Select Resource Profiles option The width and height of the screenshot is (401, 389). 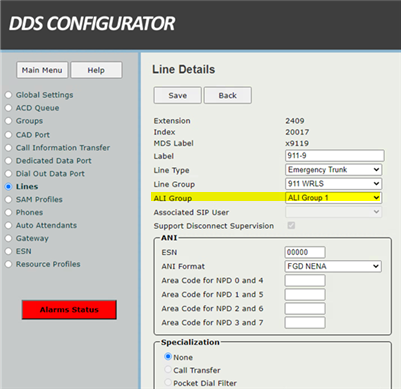(8, 264)
